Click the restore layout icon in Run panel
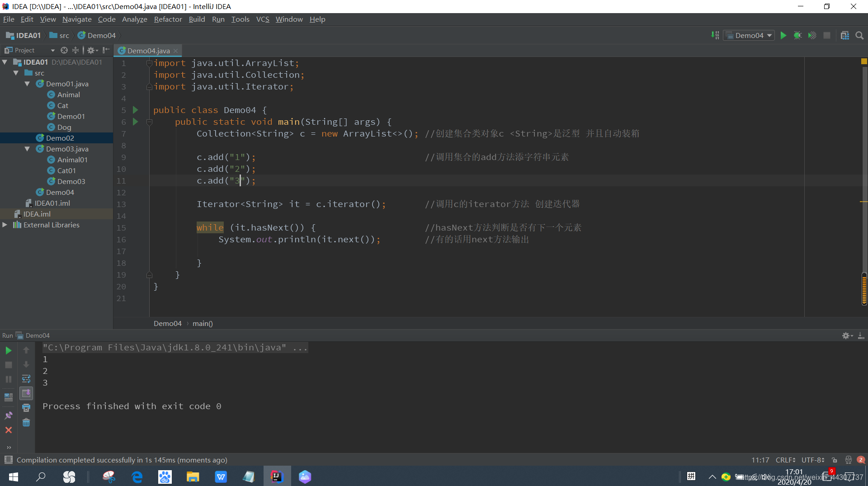The height and width of the screenshot is (486, 868). 9,397
